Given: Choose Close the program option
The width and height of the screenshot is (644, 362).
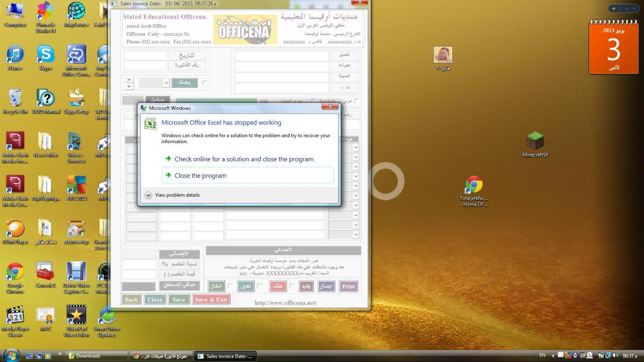Looking at the screenshot, I should 247,175.
